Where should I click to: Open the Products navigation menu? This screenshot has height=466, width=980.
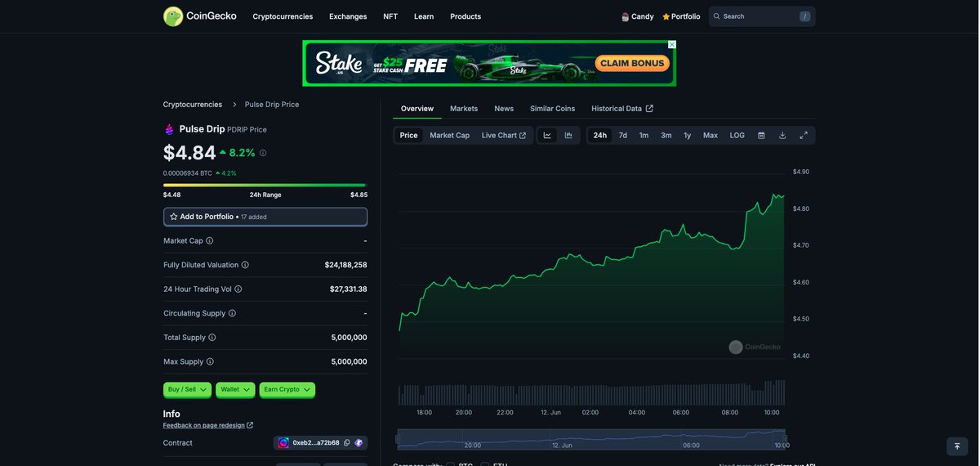[465, 16]
